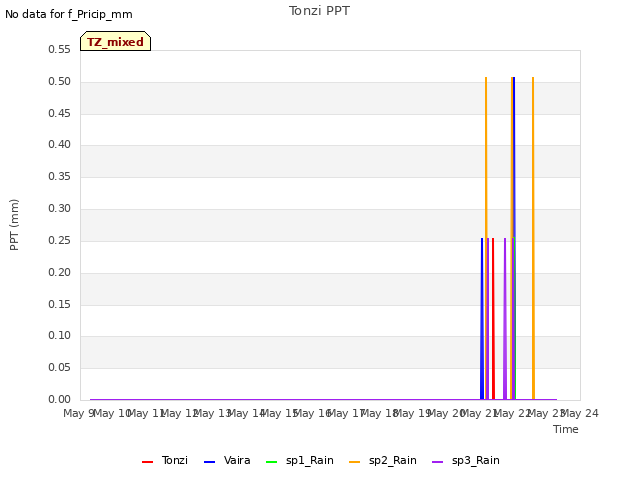Click the leftmost blue Vaira spike at 0.25
640x480 pixels.
[482, 319]
